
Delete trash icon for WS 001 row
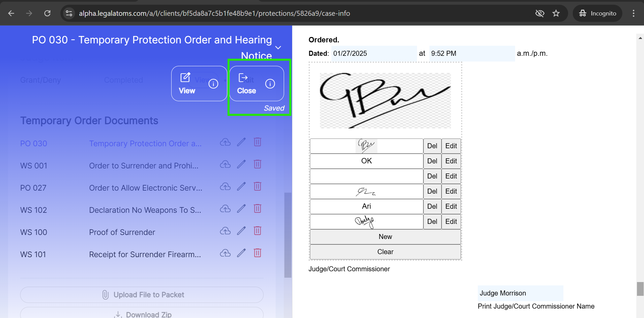(258, 164)
